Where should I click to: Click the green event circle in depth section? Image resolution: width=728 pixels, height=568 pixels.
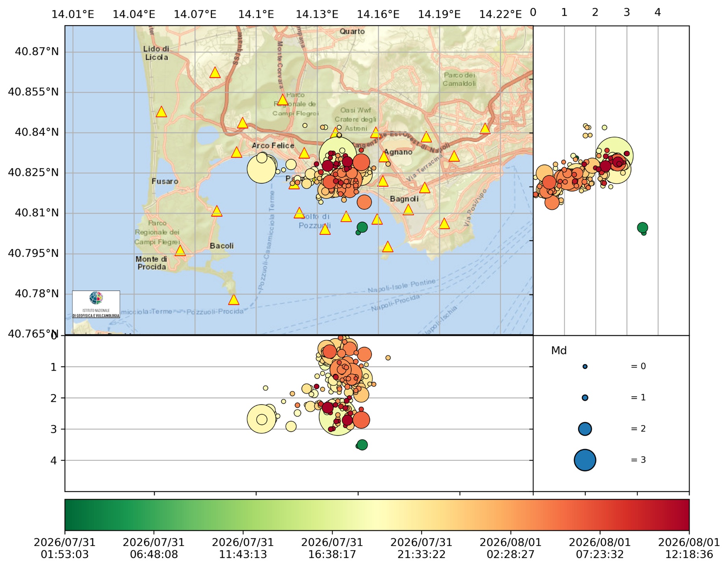pos(362,445)
